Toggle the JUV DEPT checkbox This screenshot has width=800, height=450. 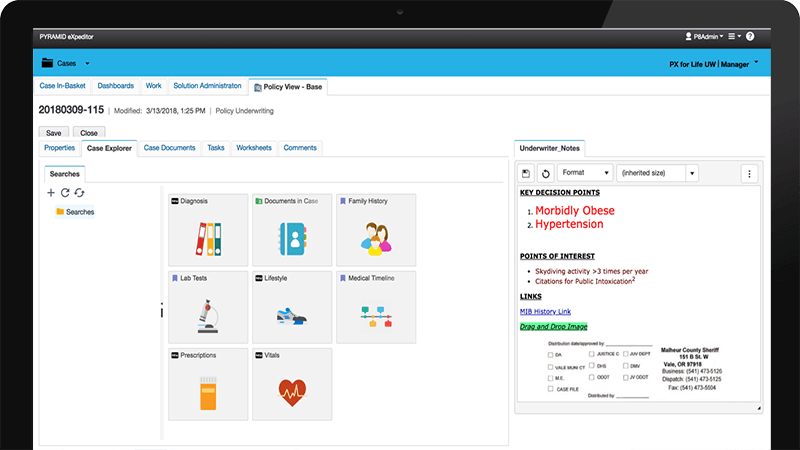pos(625,354)
